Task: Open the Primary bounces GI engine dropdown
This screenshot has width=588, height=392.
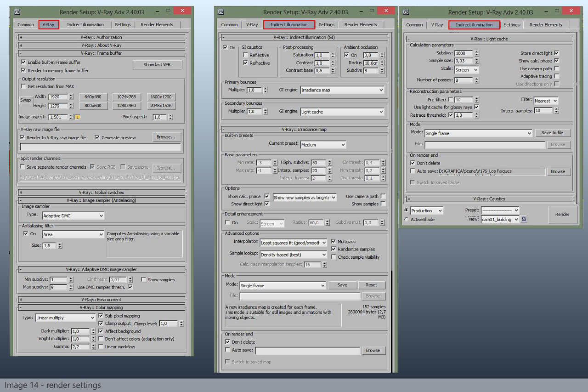Action: tap(342, 90)
